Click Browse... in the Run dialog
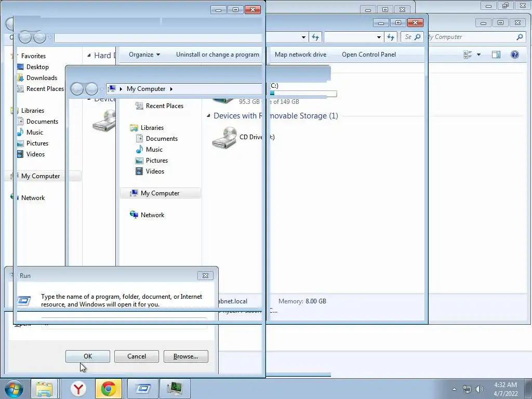The width and height of the screenshot is (532, 399). click(185, 356)
